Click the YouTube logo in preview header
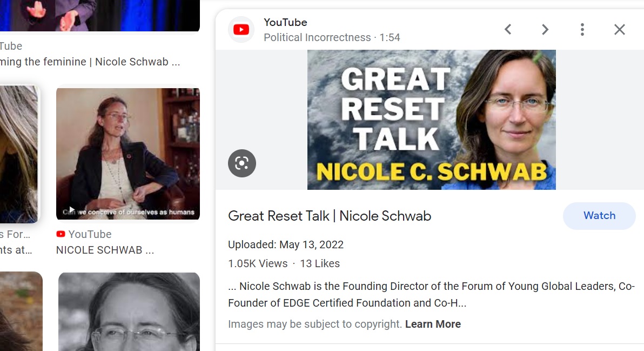644x351 pixels. (241, 30)
